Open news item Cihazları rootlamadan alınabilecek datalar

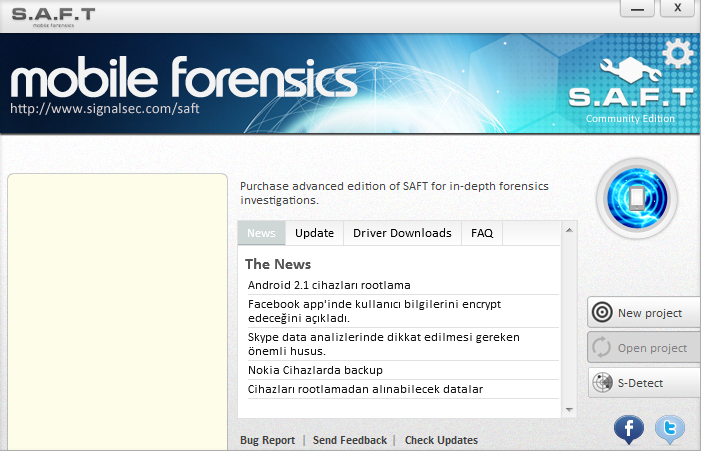click(x=365, y=389)
